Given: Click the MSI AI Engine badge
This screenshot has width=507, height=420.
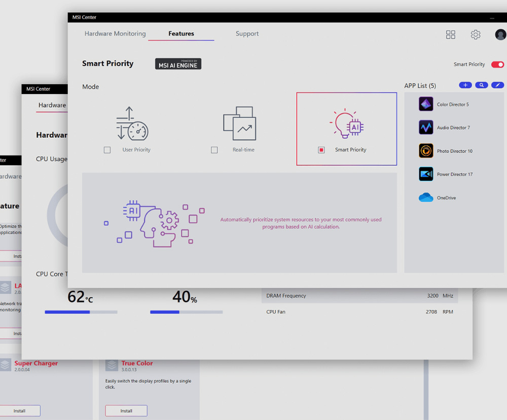Looking at the screenshot, I should point(178,64).
